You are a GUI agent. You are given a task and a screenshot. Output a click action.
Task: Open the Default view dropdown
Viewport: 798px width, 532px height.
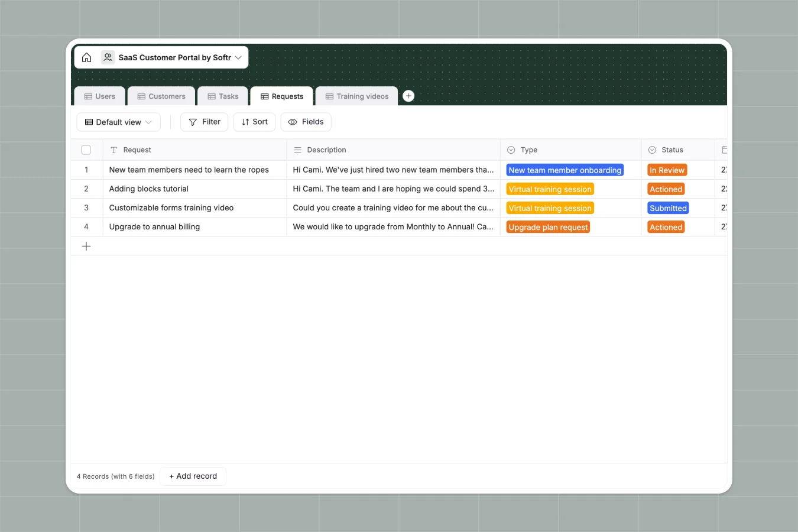118,122
